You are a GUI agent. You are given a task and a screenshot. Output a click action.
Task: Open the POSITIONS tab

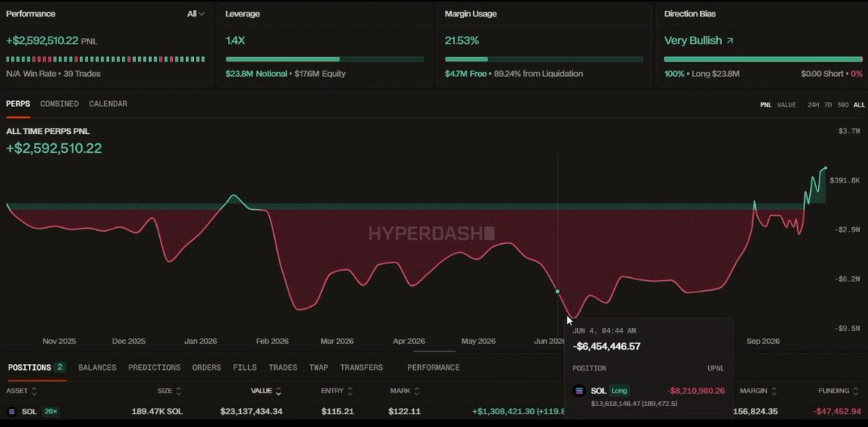36,368
